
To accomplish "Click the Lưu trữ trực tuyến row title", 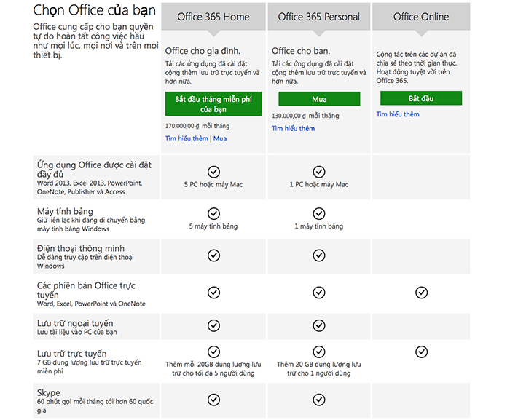I will [72, 353].
